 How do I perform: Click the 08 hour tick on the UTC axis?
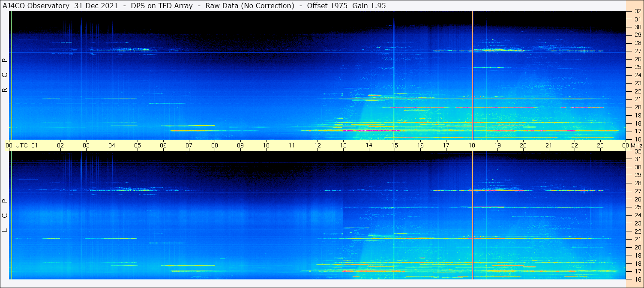click(x=215, y=145)
